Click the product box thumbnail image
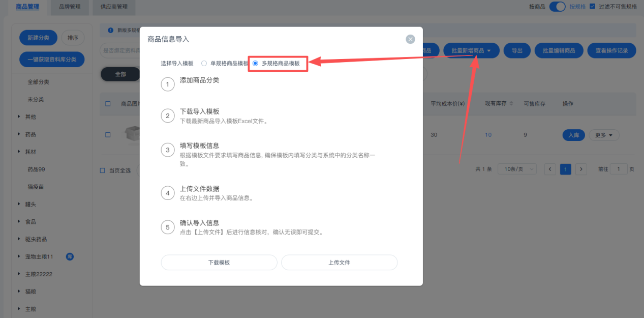Screen dimensions: 644x318 [132, 134]
